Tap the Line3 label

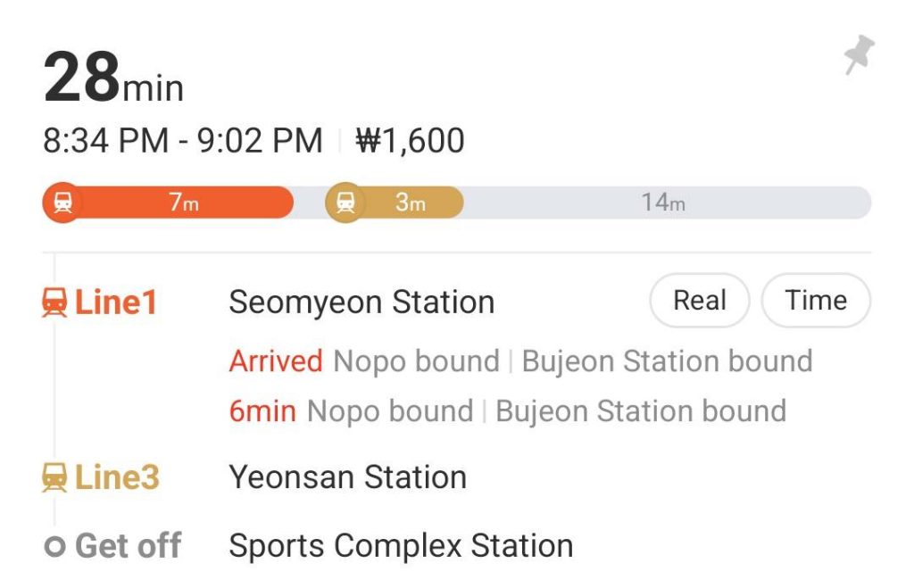117,477
